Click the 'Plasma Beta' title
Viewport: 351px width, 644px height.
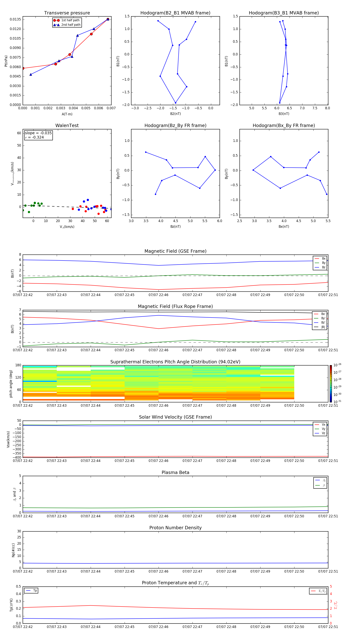[x=175, y=472]
